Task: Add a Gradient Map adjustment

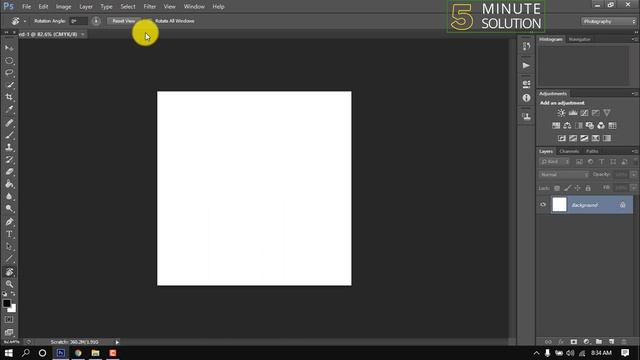Action: [x=607, y=138]
